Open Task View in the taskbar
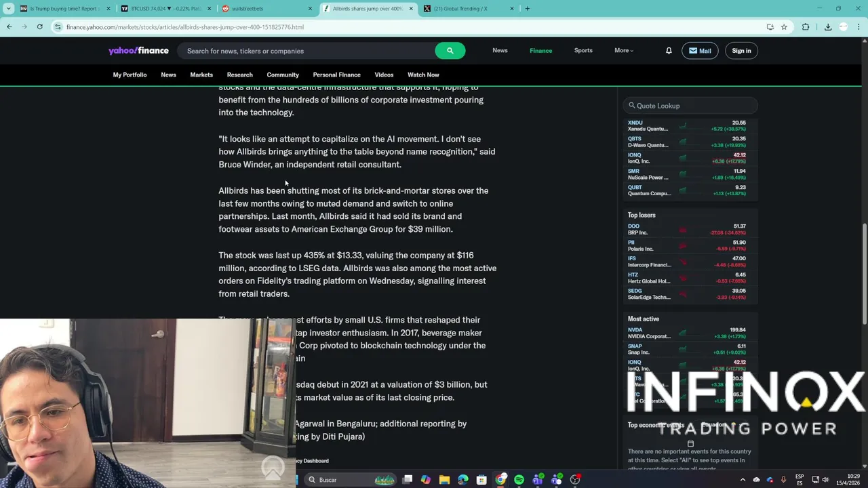868x488 pixels. pos(408,480)
